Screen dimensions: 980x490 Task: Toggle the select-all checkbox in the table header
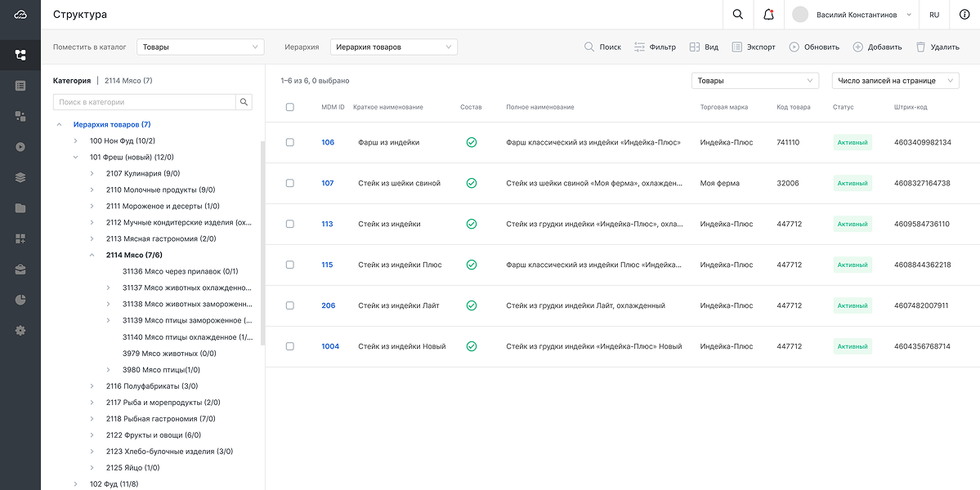[290, 107]
